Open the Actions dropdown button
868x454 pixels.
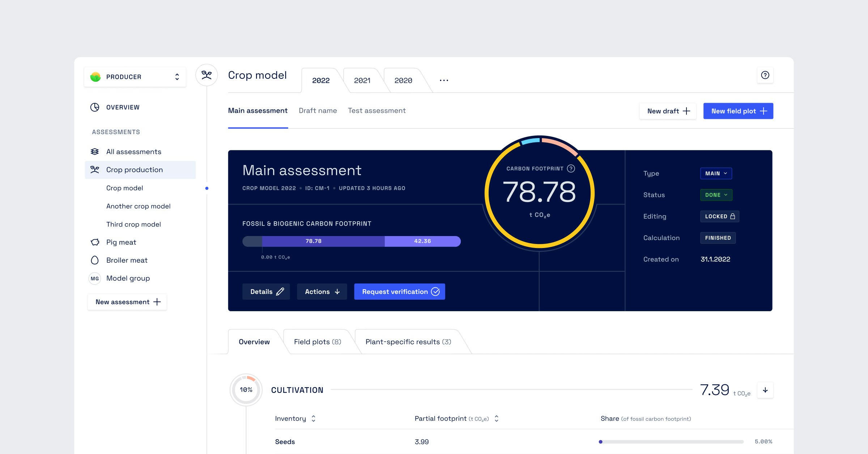(x=322, y=292)
